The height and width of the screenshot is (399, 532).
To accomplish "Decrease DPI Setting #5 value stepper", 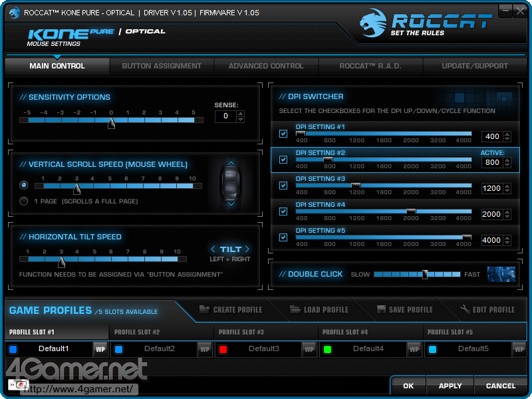I will [507, 243].
